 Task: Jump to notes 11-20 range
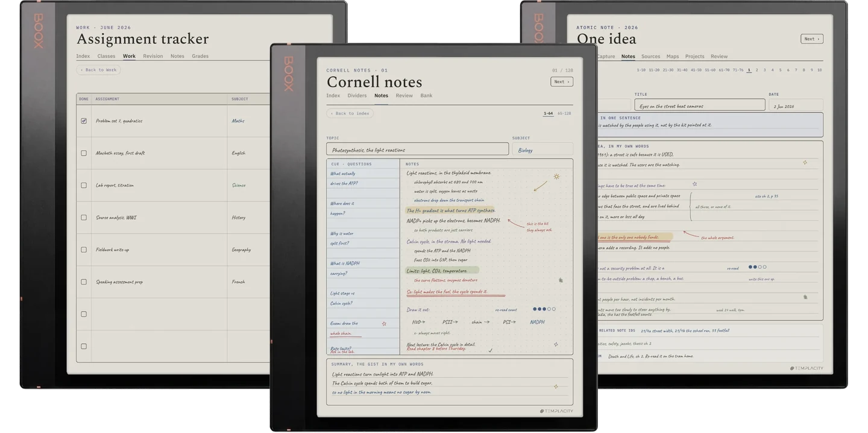point(654,70)
